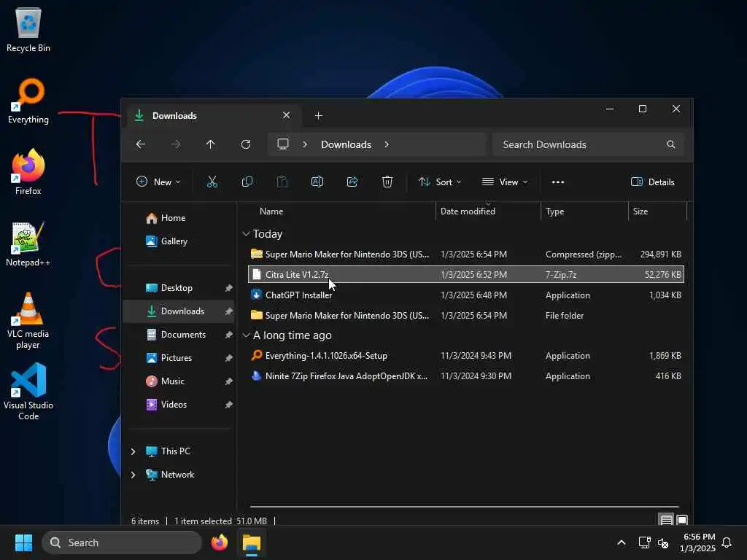Go back with the left arrow

[x=141, y=144]
